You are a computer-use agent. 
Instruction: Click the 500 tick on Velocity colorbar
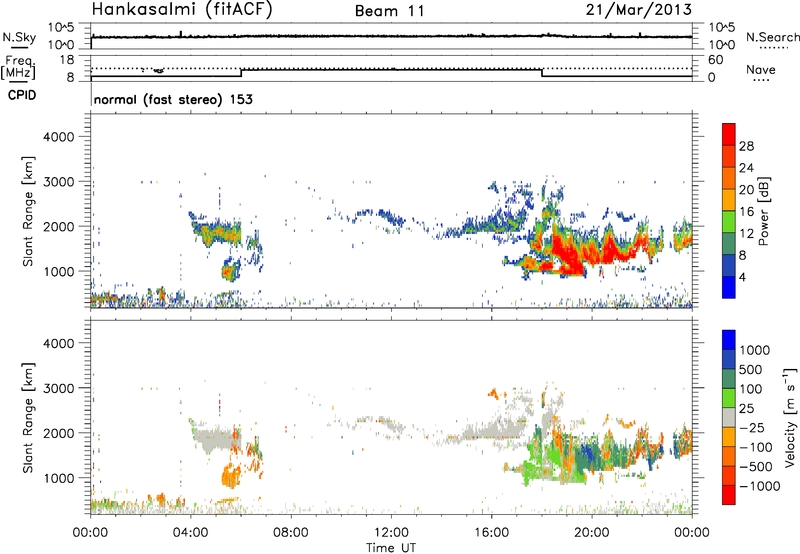pos(750,369)
